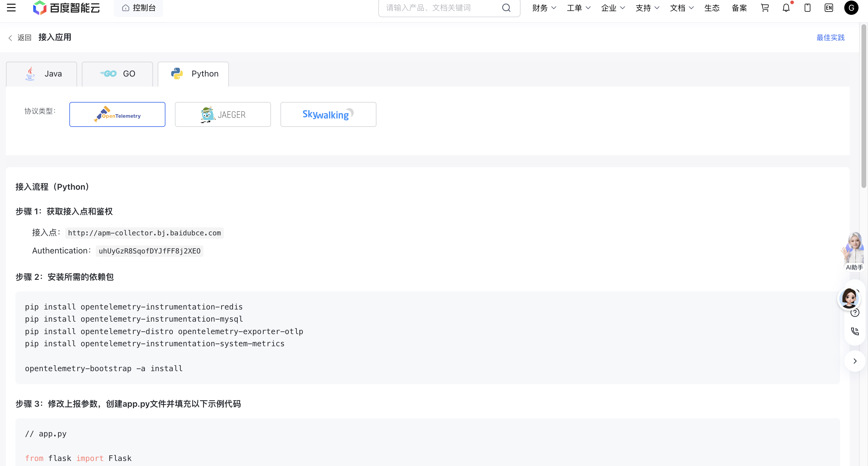Expand the 财务 menu
Image resolution: width=868 pixels, height=466 pixels.
544,8
